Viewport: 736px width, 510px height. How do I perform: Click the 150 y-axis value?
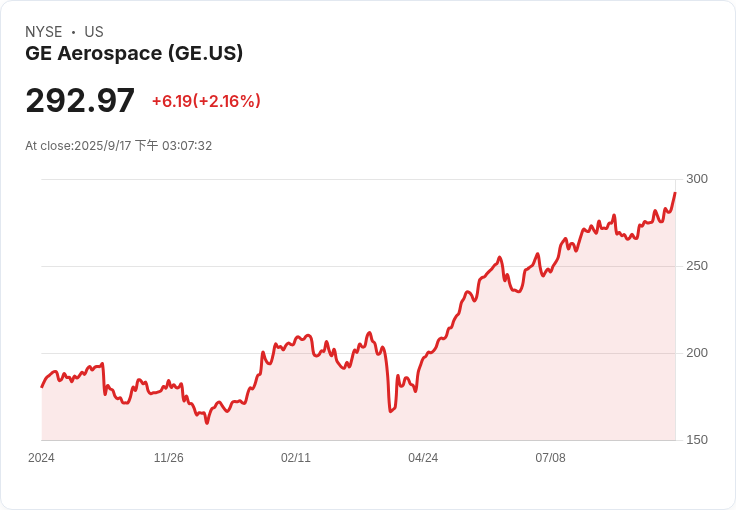pos(697,440)
